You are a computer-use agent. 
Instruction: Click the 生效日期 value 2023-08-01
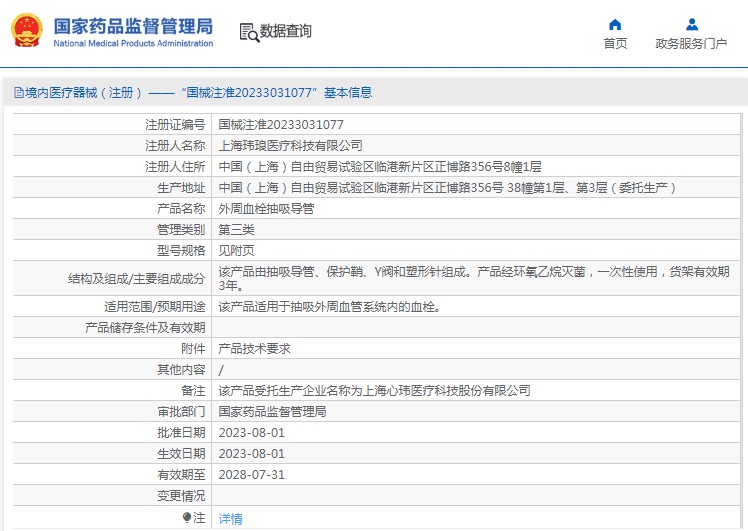pos(251,454)
